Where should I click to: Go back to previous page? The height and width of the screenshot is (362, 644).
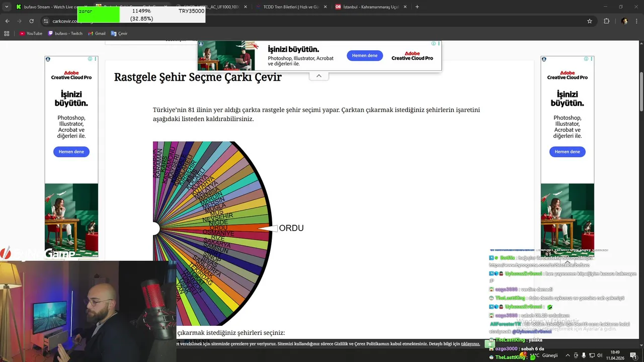7,21
